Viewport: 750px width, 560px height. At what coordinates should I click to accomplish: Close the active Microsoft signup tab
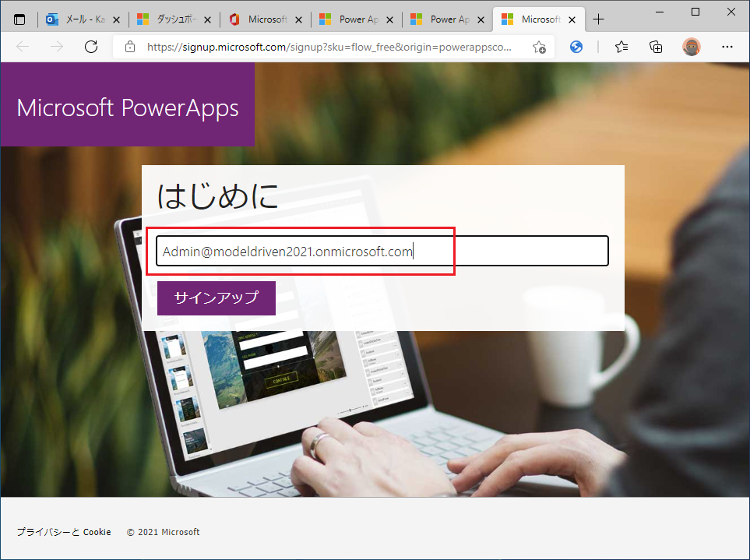(x=572, y=19)
